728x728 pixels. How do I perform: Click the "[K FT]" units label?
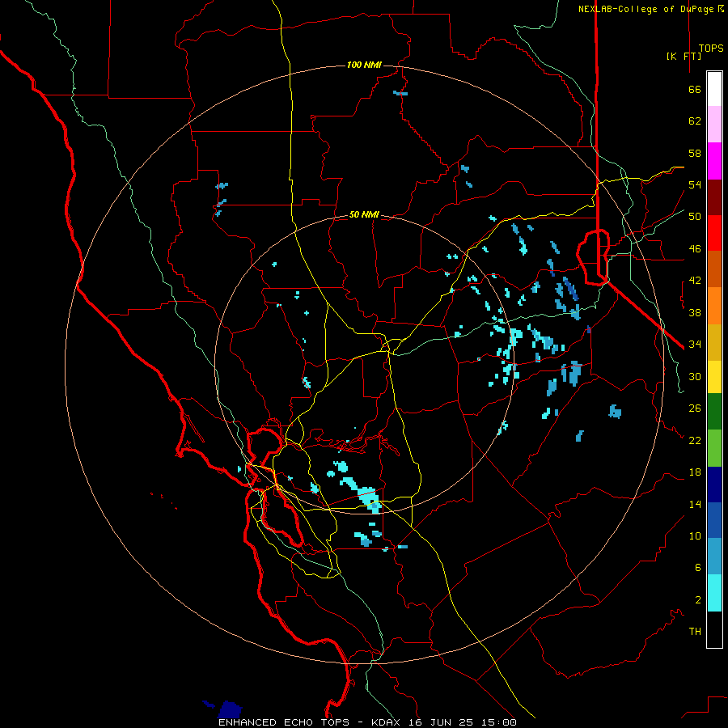point(684,56)
